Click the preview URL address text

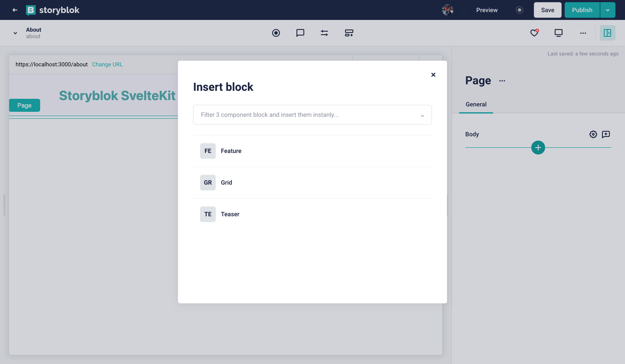click(x=52, y=64)
